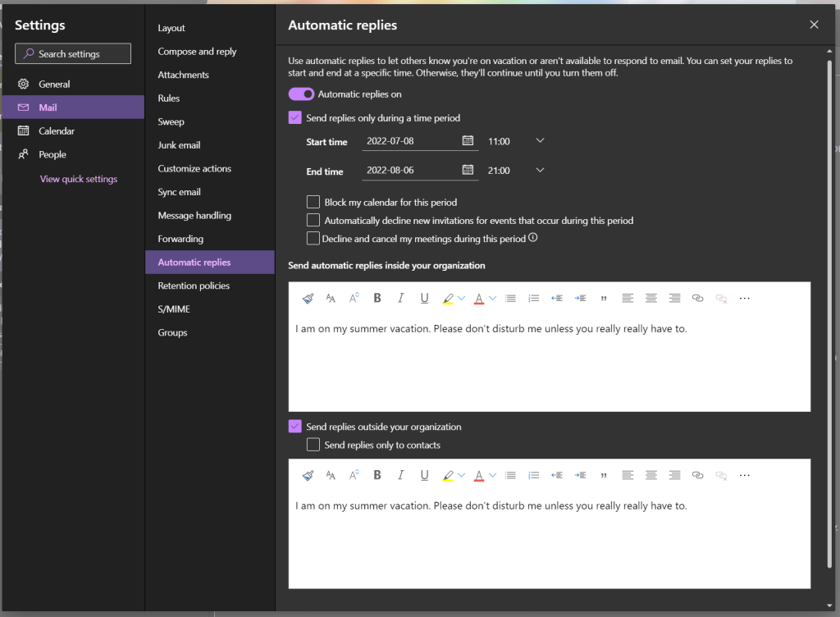Enable Send replies only to contacts checkbox
This screenshot has width=840, height=617.
tap(313, 445)
